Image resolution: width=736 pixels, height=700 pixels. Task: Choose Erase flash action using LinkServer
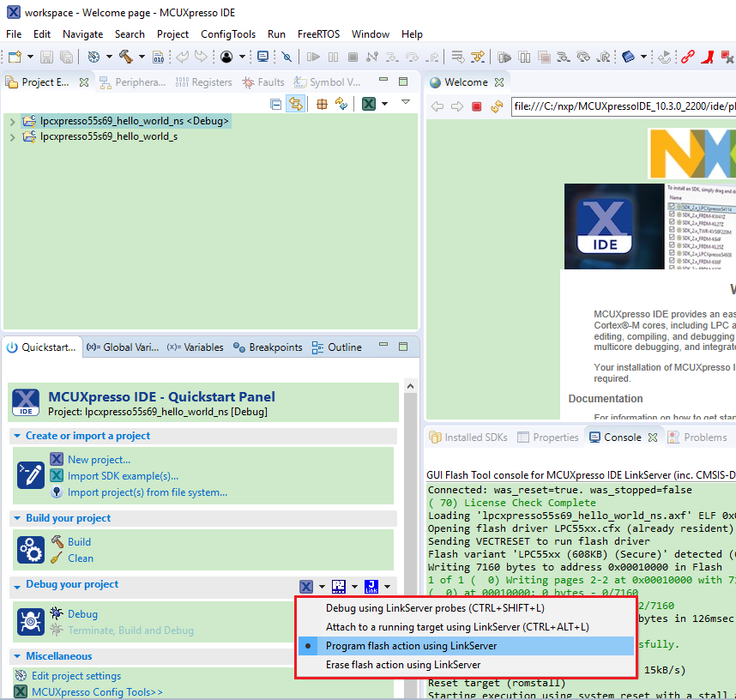403,665
